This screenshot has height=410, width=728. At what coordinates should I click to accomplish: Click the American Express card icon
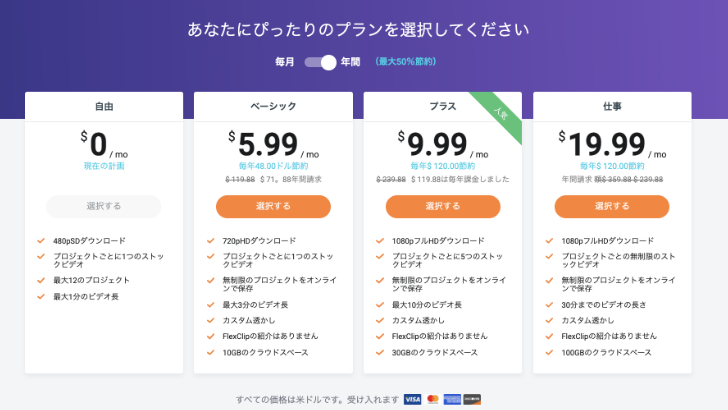[452, 399]
